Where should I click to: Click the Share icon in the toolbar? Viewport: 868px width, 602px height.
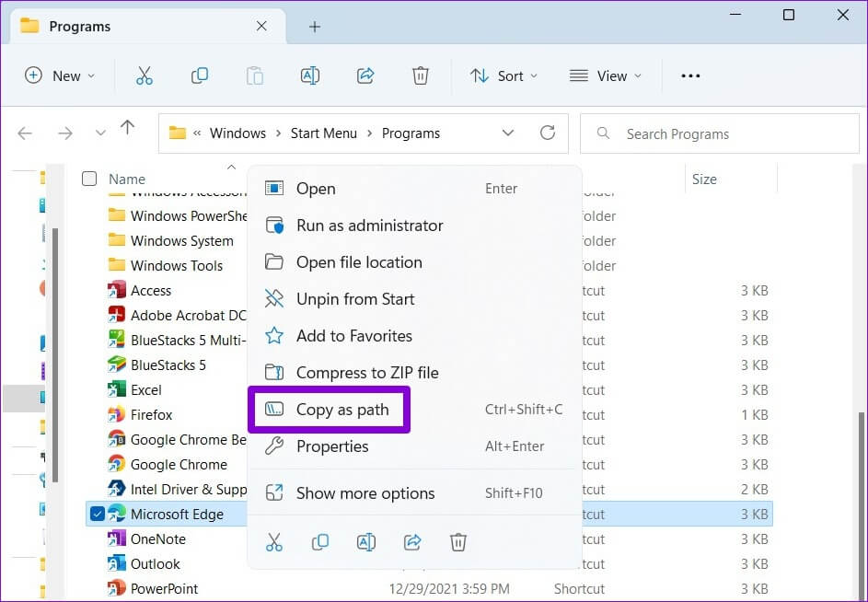pos(365,75)
